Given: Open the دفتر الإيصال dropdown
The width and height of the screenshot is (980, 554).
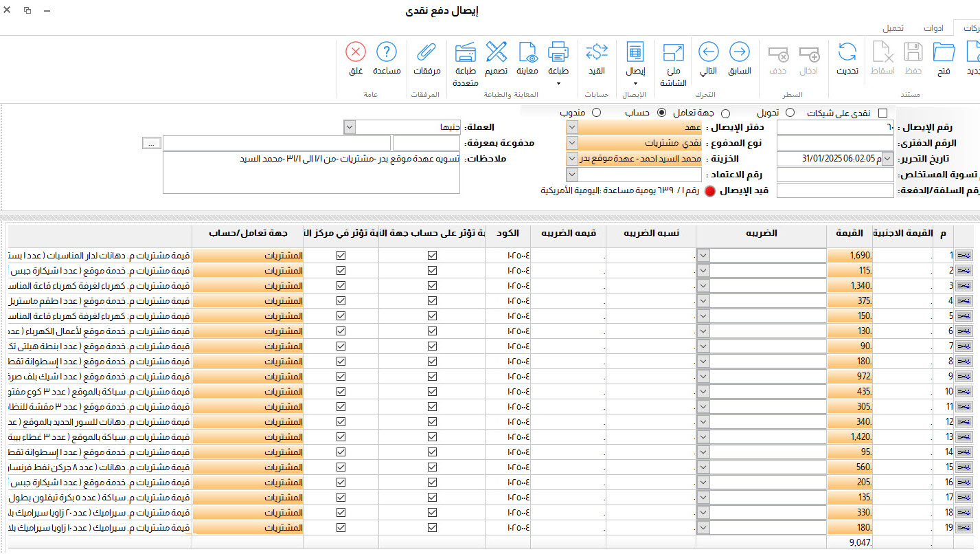Looking at the screenshot, I should click(572, 127).
